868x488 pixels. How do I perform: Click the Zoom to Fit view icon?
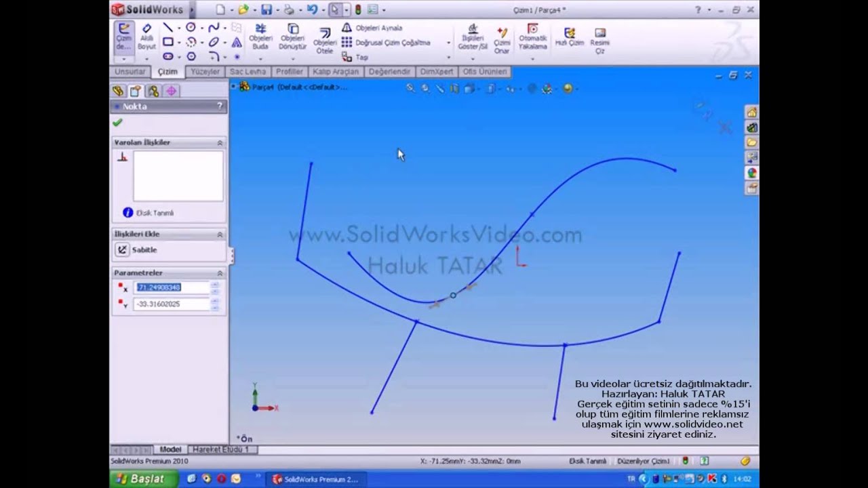[410, 88]
